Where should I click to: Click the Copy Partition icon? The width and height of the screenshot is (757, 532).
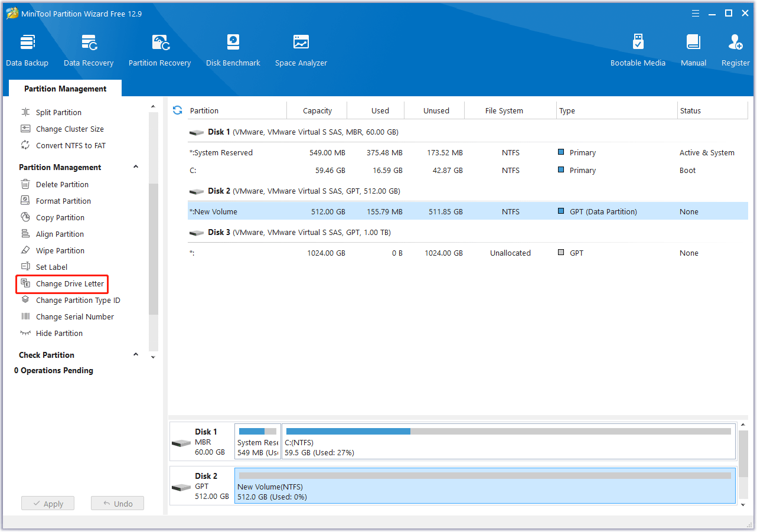tap(25, 217)
